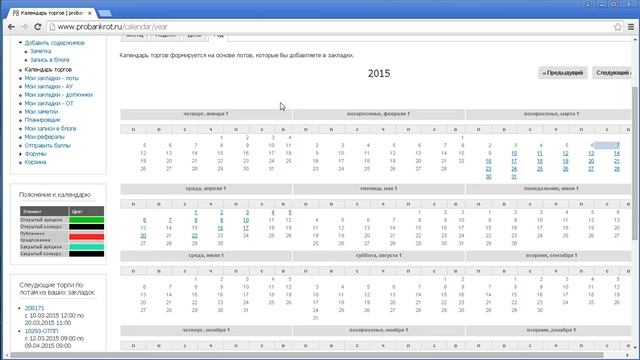Open Планировщик link
The image size is (640, 360).
42,120
